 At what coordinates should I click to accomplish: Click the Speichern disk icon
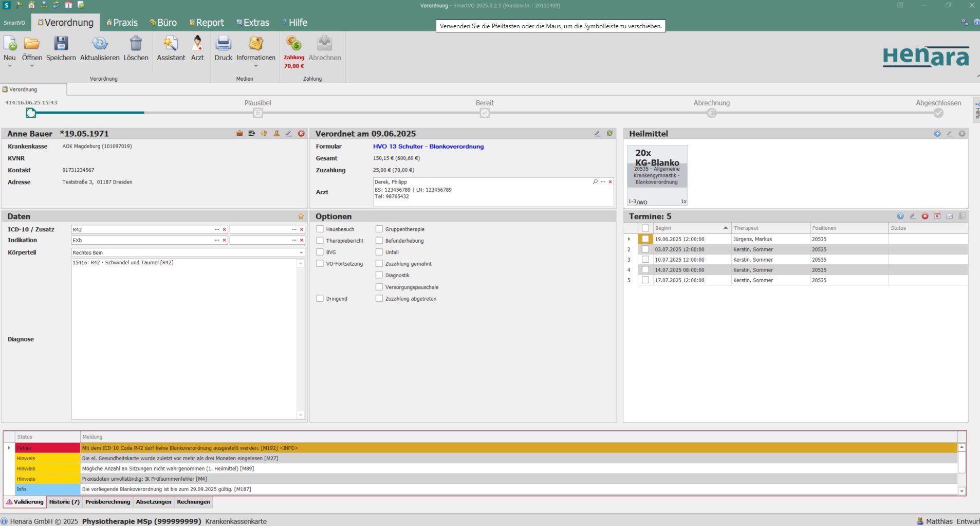(61, 44)
